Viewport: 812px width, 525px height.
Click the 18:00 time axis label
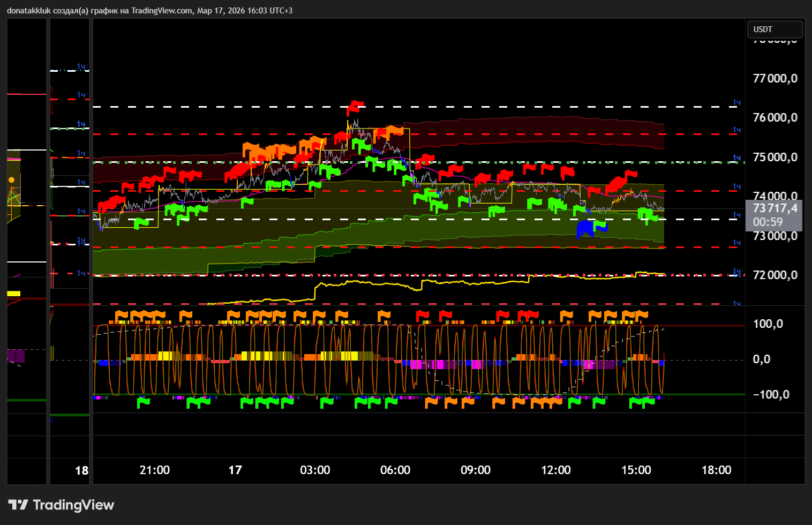(716, 470)
